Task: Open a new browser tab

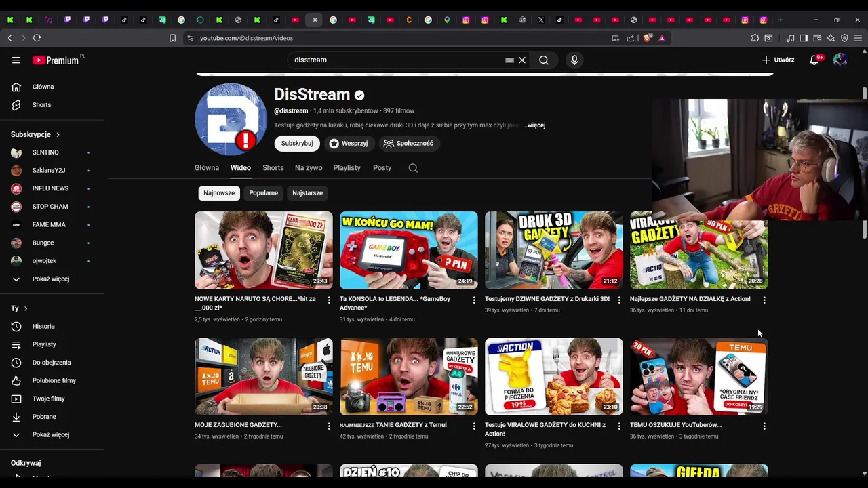Action: pyautogui.click(x=781, y=20)
